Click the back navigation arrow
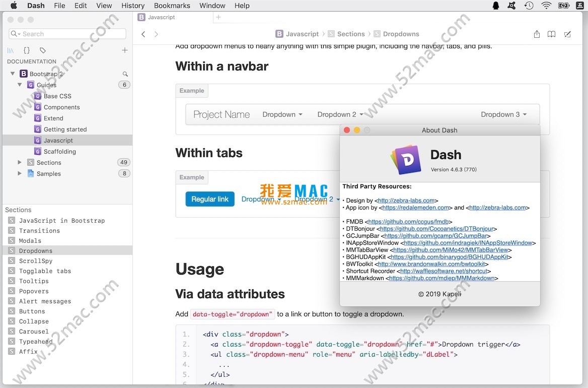 (143, 34)
